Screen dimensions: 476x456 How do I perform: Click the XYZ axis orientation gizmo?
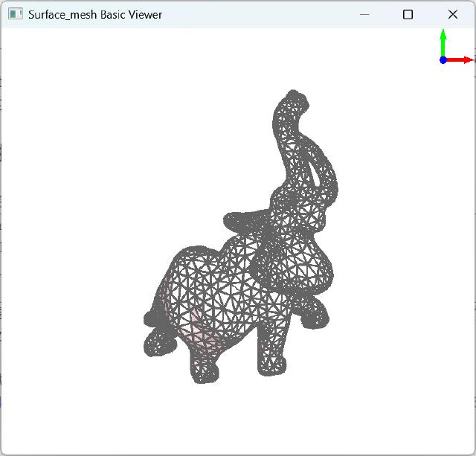point(456,47)
